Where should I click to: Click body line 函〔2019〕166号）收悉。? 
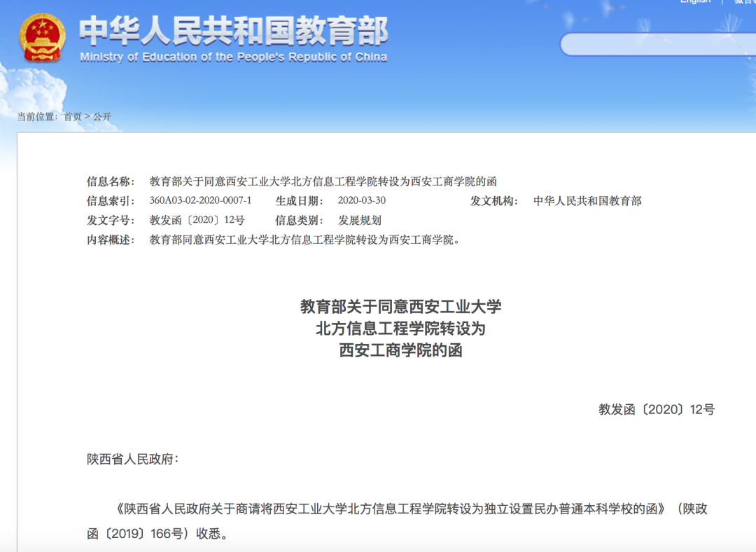(x=157, y=534)
